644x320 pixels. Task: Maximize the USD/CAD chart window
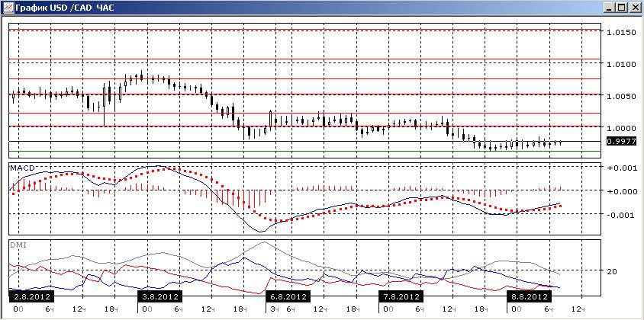click(621, 8)
